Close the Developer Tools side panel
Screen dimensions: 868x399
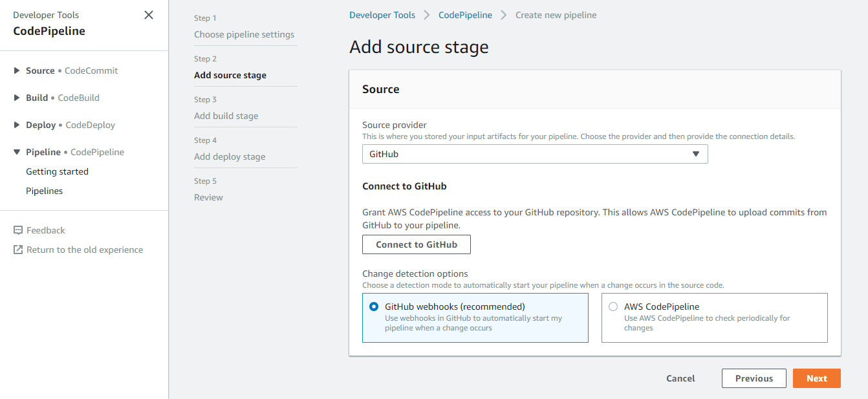[x=149, y=15]
